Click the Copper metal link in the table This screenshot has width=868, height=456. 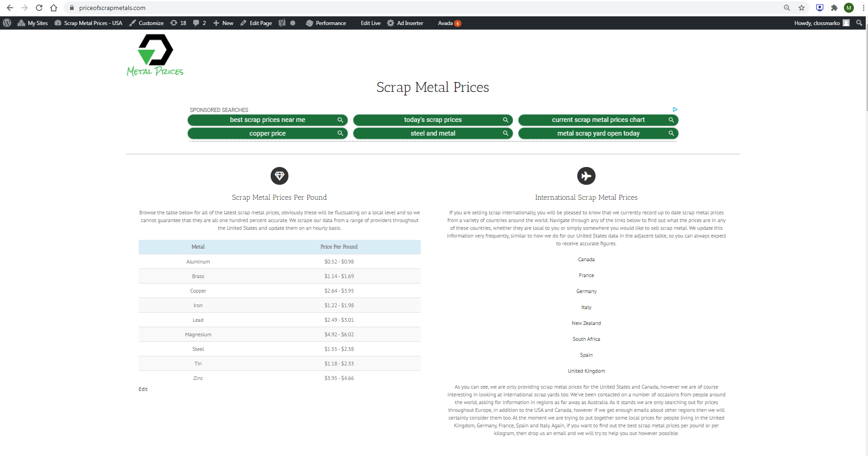[x=198, y=291]
